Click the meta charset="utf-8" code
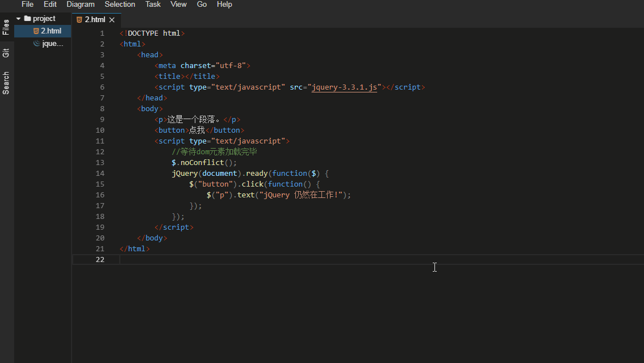 pyautogui.click(x=202, y=66)
